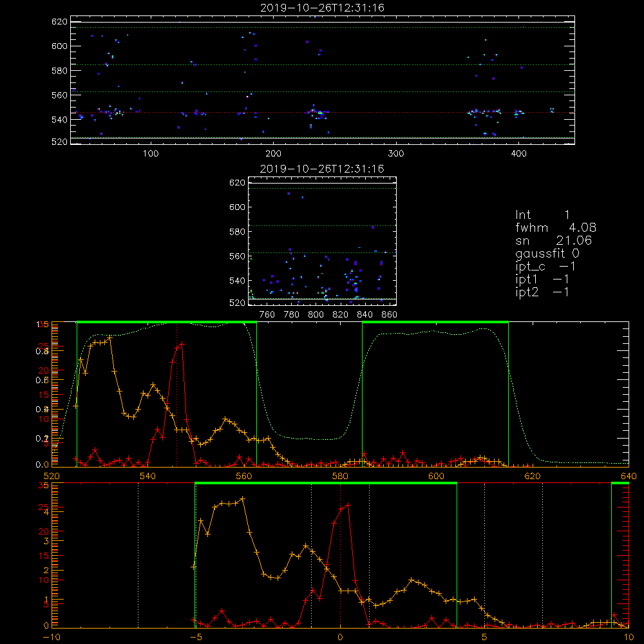
Task: Select the 'Int 1' text line
Action: pyautogui.click(x=542, y=215)
